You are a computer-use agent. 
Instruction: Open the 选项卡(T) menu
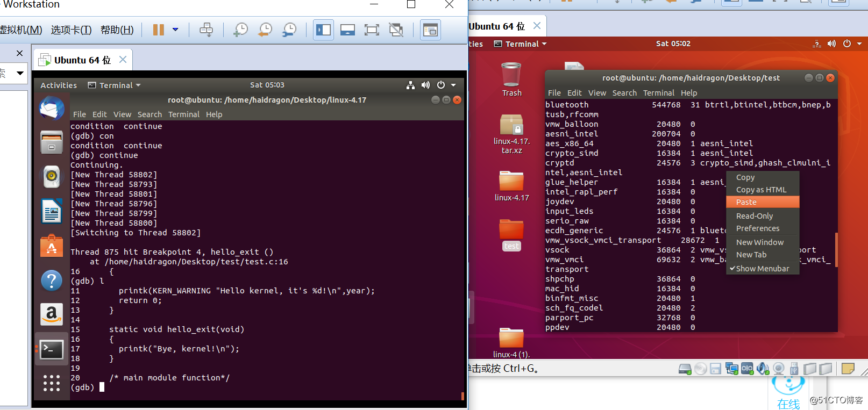pyautogui.click(x=71, y=30)
